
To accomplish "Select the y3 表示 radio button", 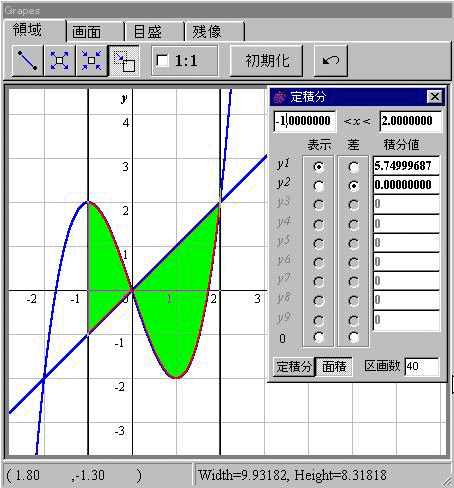I will [319, 205].
